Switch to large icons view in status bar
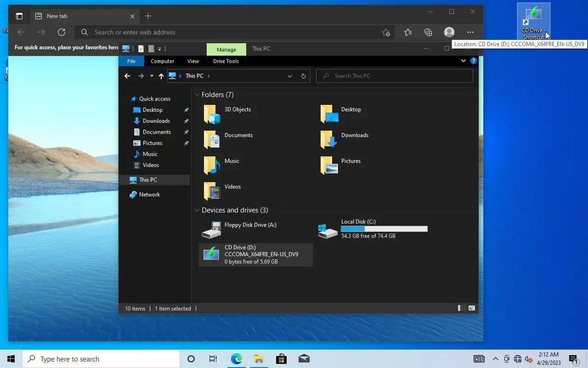 (471, 308)
